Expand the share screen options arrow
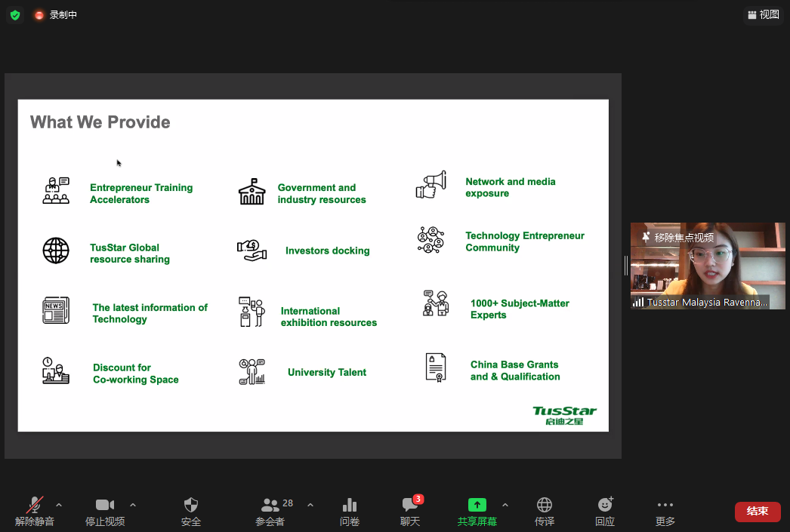The width and height of the screenshot is (790, 532). (505, 505)
